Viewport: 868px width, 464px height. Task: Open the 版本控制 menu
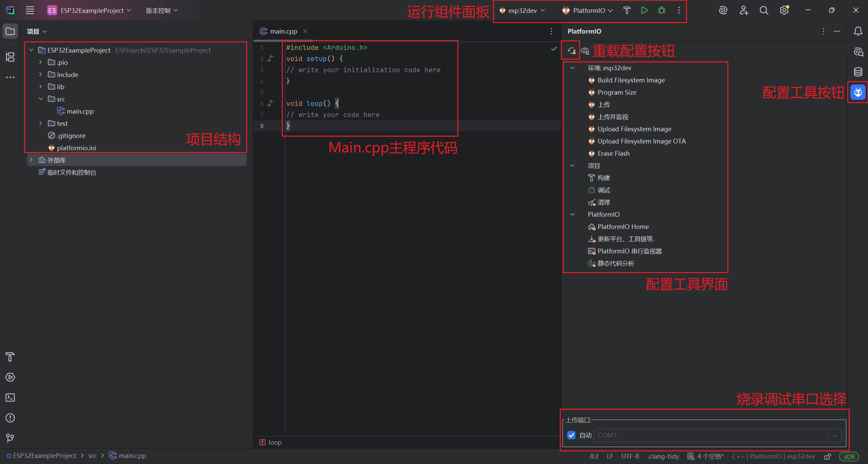(x=161, y=11)
